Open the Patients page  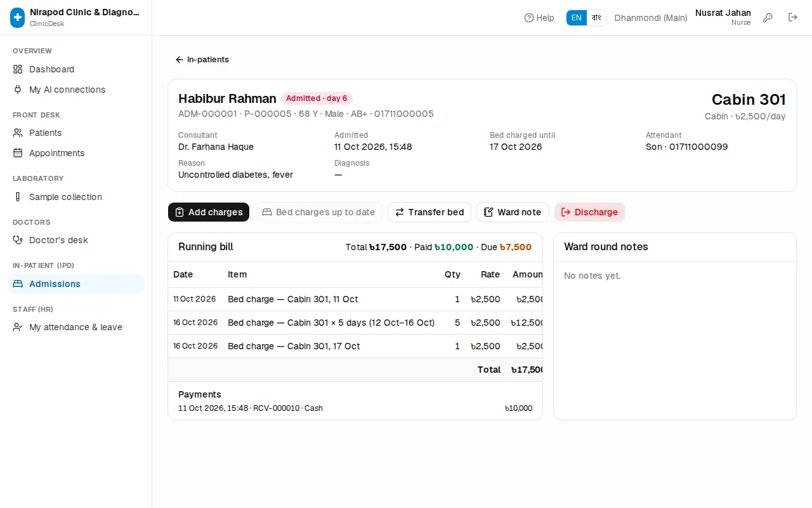76,133
